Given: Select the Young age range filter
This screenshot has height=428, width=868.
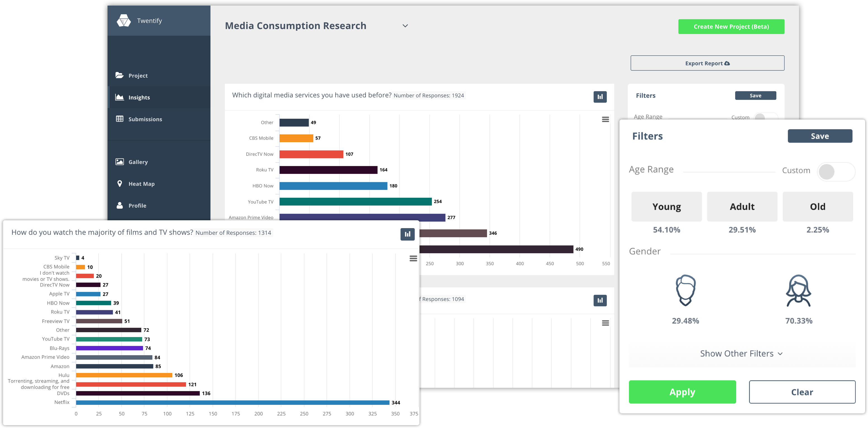Looking at the screenshot, I should [666, 206].
